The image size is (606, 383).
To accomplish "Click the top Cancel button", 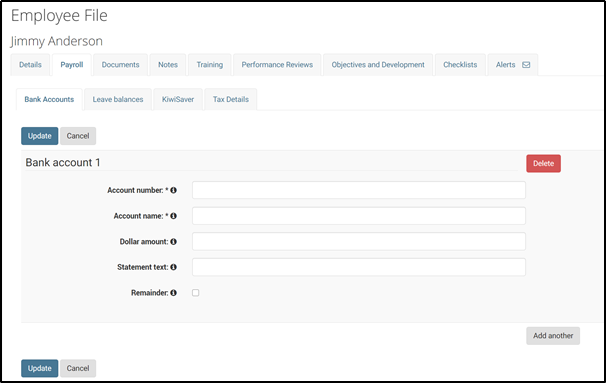I will (x=78, y=136).
